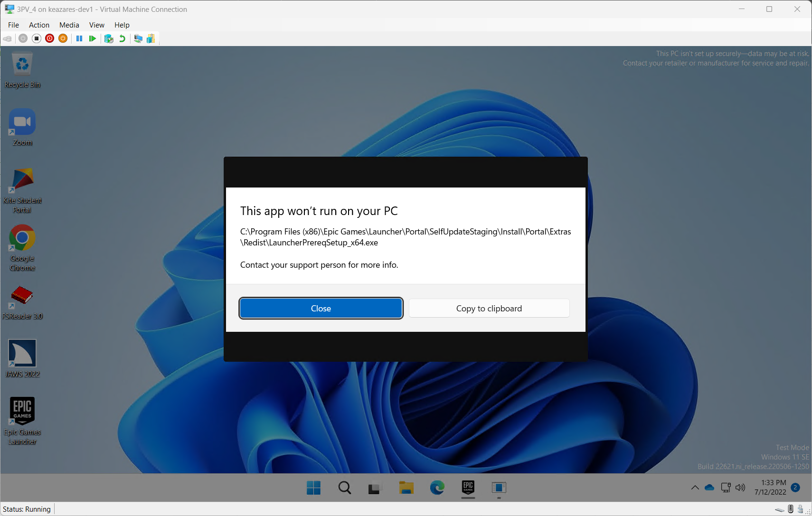
Task: Expand the system tray hidden icons chevron
Action: [x=695, y=488]
